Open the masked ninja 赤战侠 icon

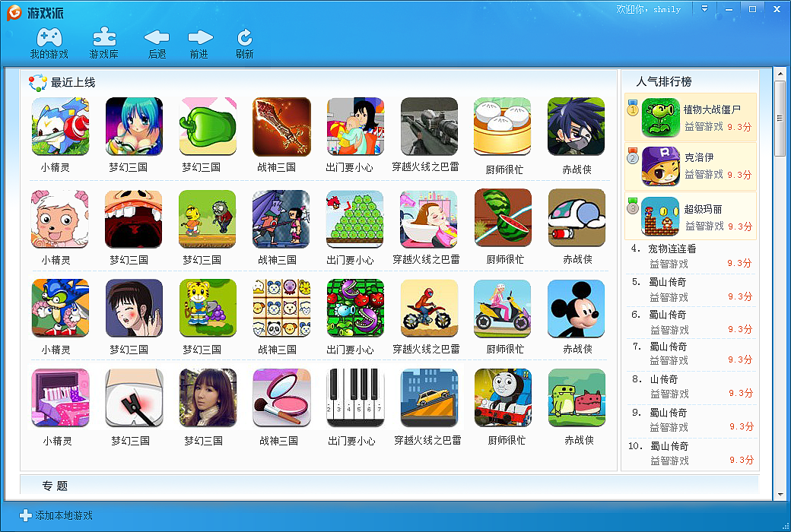576,126
